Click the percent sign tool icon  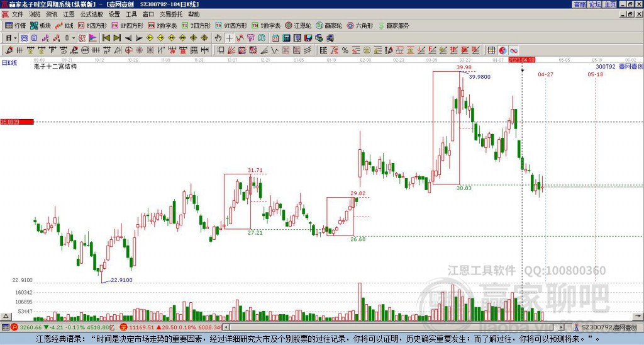(x=345, y=50)
